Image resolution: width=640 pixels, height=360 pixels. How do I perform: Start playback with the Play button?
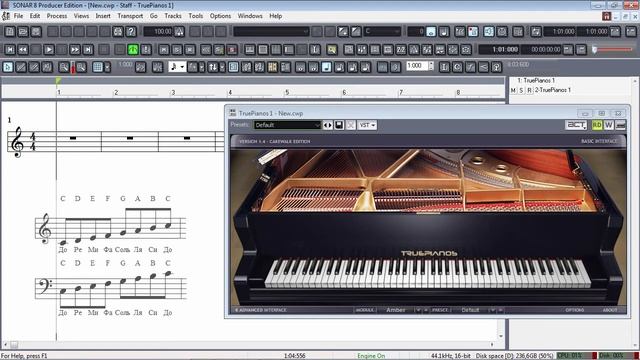point(49,50)
